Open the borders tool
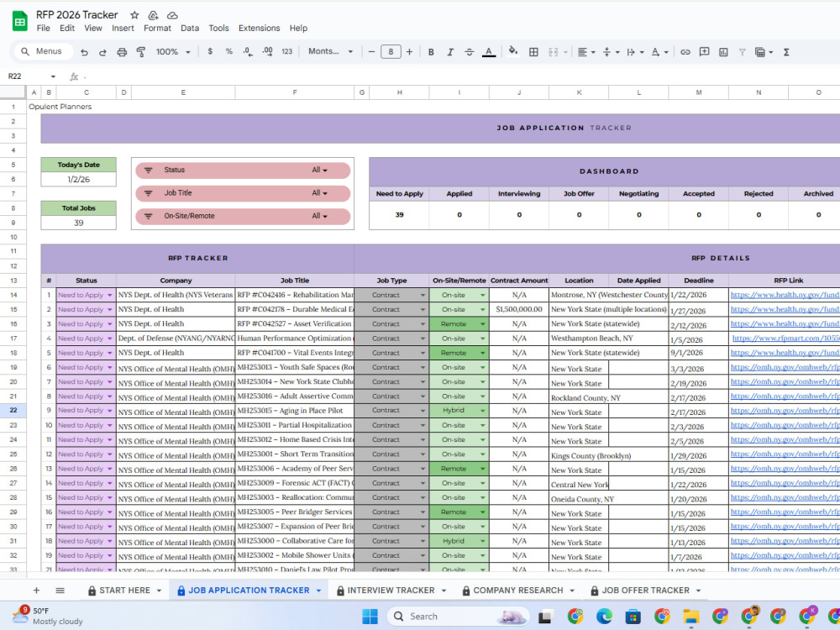Screen dimensions: 840x630 click(x=533, y=52)
